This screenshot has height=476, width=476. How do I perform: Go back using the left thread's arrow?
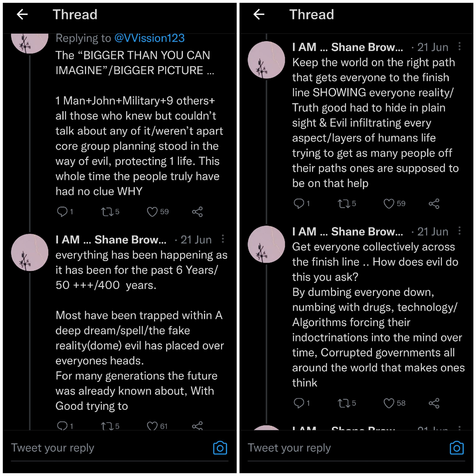[x=22, y=14]
